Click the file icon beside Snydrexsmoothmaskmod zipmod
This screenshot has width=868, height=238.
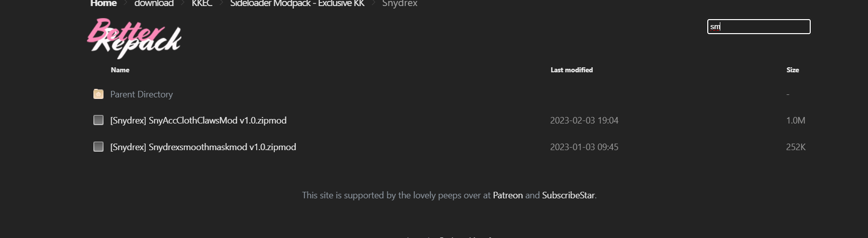[98, 147]
